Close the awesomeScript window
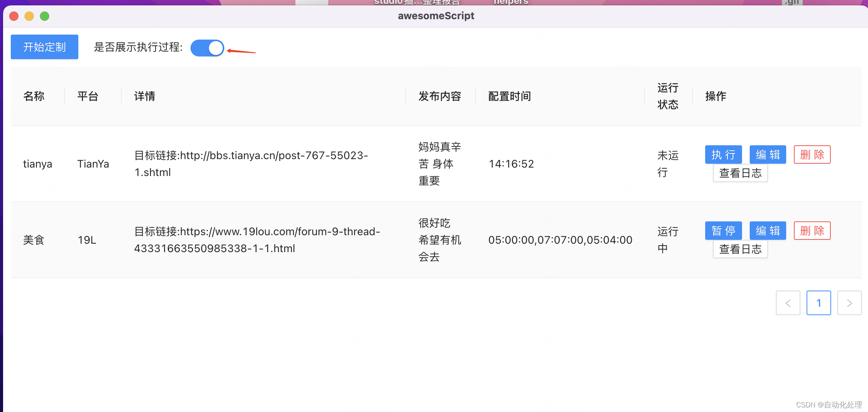This screenshot has width=868, height=412. tap(14, 16)
